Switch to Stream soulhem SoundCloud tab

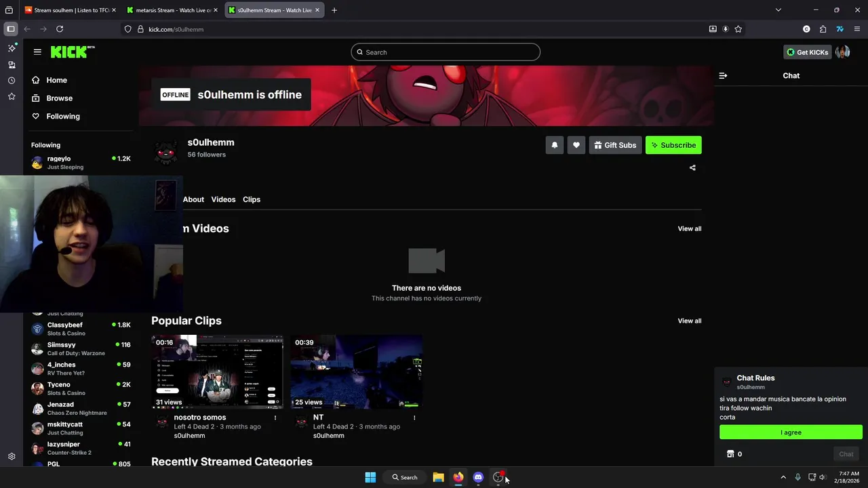click(71, 10)
